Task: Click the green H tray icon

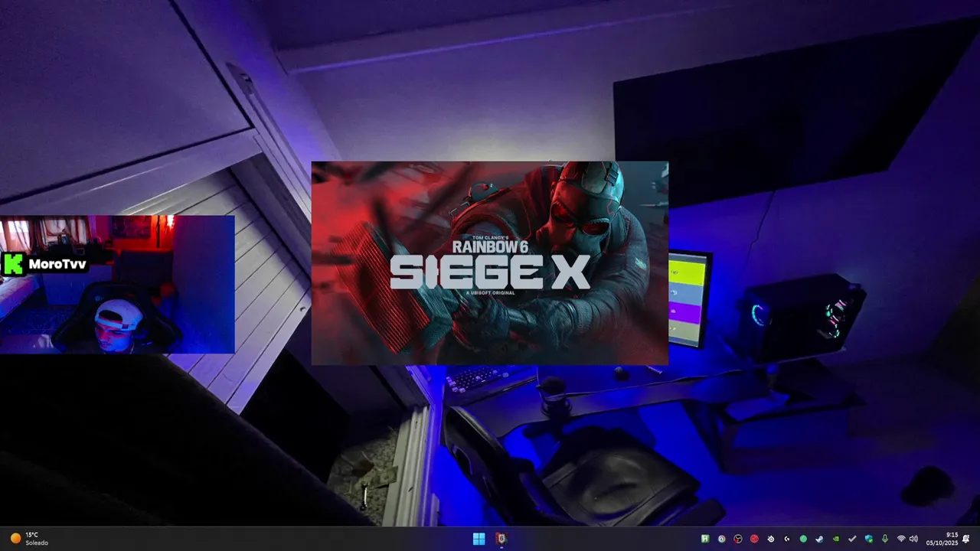Action: pos(705,539)
